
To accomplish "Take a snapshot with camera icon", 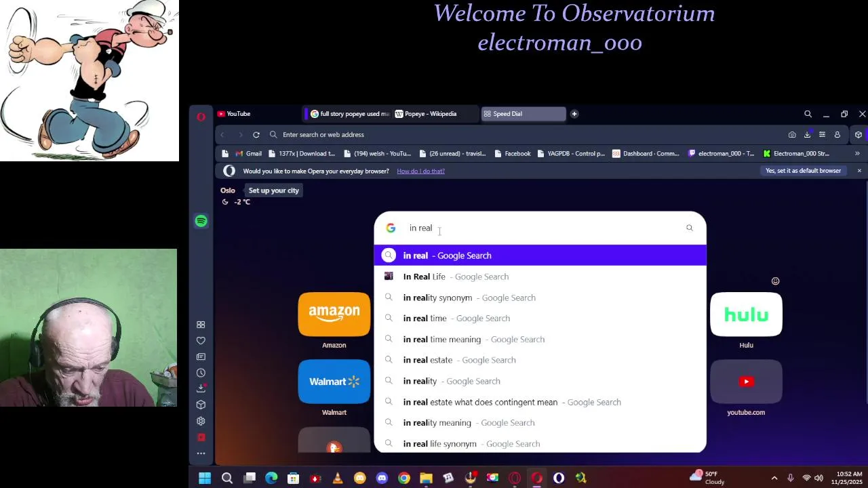I will (792, 135).
